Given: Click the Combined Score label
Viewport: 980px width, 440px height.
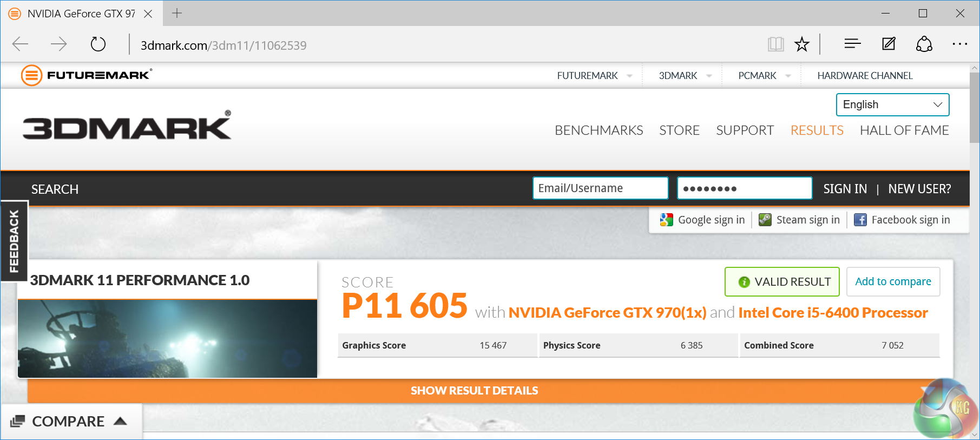Looking at the screenshot, I should (779, 345).
